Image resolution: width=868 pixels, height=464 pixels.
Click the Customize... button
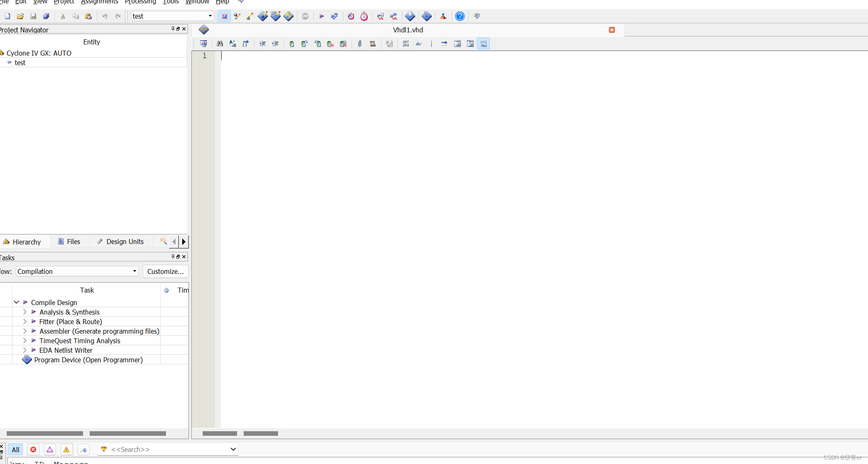pyautogui.click(x=166, y=271)
